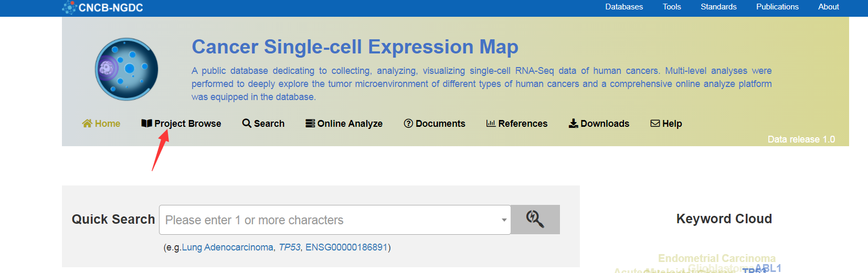The height and width of the screenshot is (273, 868).
Task: Use example gene TP53
Action: pyautogui.click(x=290, y=247)
